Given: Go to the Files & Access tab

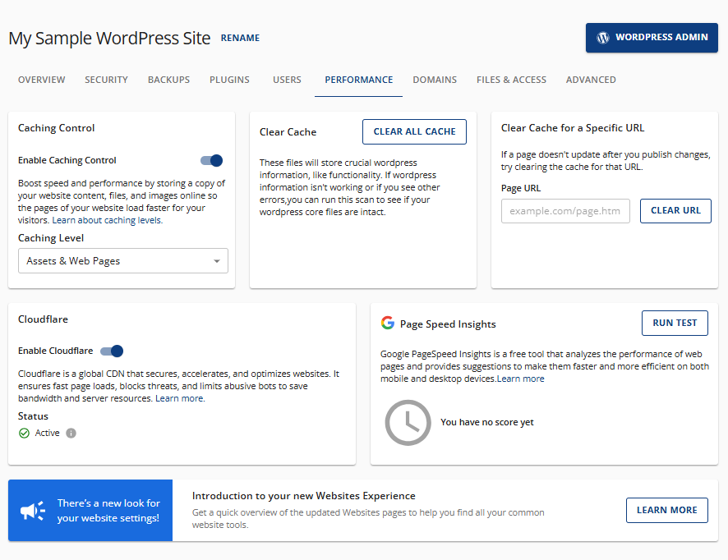Looking at the screenshot, I should (511, 80).
